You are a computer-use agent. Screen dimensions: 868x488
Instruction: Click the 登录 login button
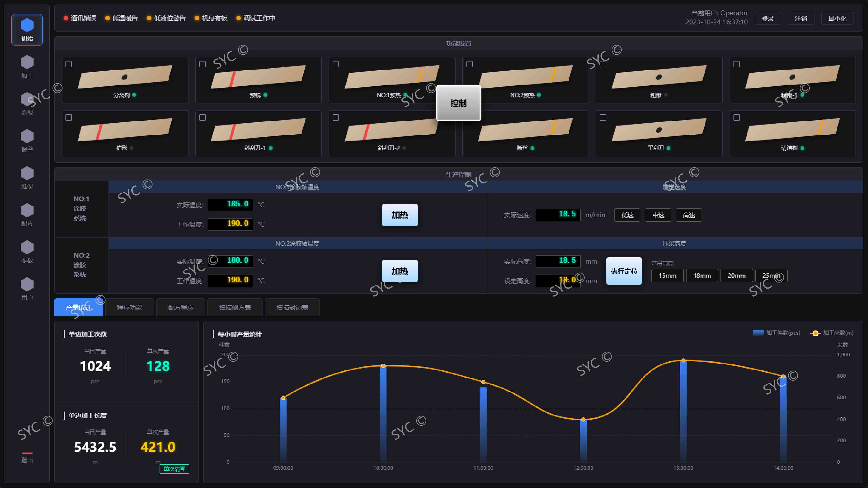click(x=768, y=19)
